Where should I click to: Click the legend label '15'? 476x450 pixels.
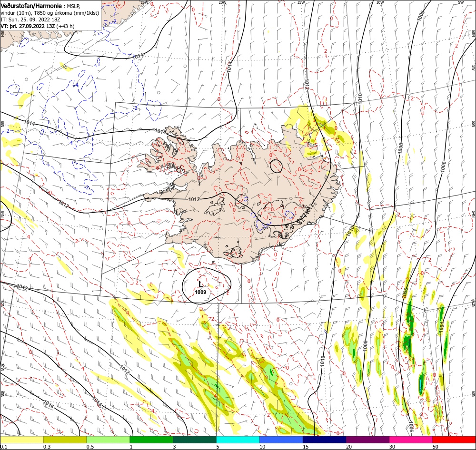point(306,447)
